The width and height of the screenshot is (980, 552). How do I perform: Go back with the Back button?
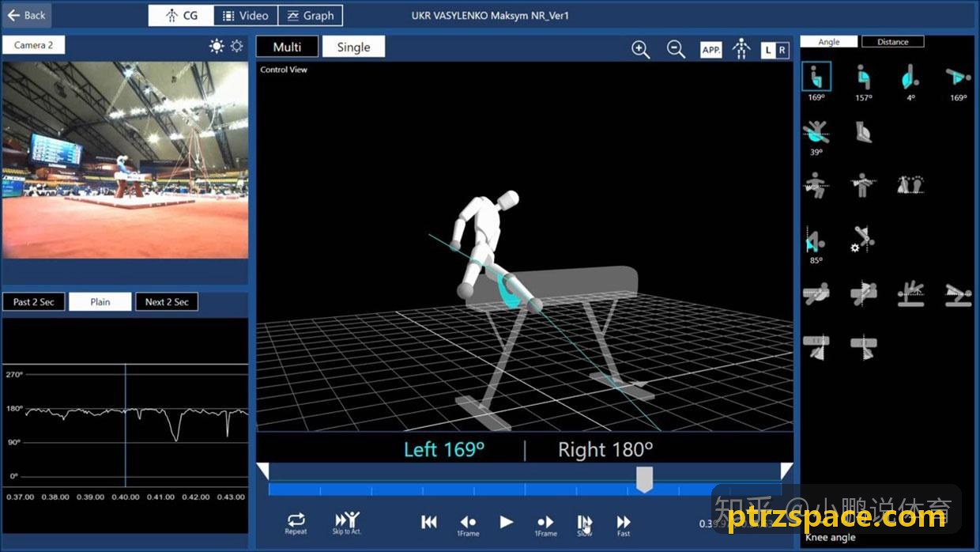(27, 15)
